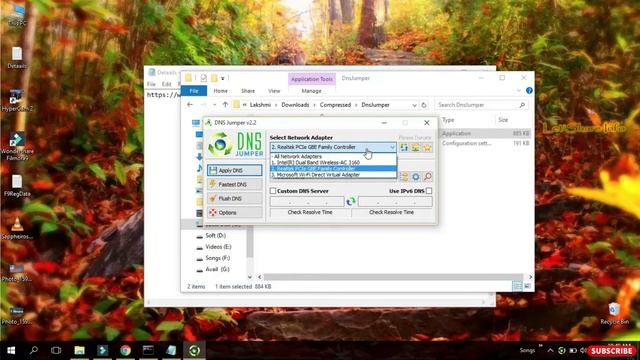This screenshot has height=360, width=640.
Task: Choose Intel Dual Band Wireless-AC 3160 adapter
Action: pos(333,162)
